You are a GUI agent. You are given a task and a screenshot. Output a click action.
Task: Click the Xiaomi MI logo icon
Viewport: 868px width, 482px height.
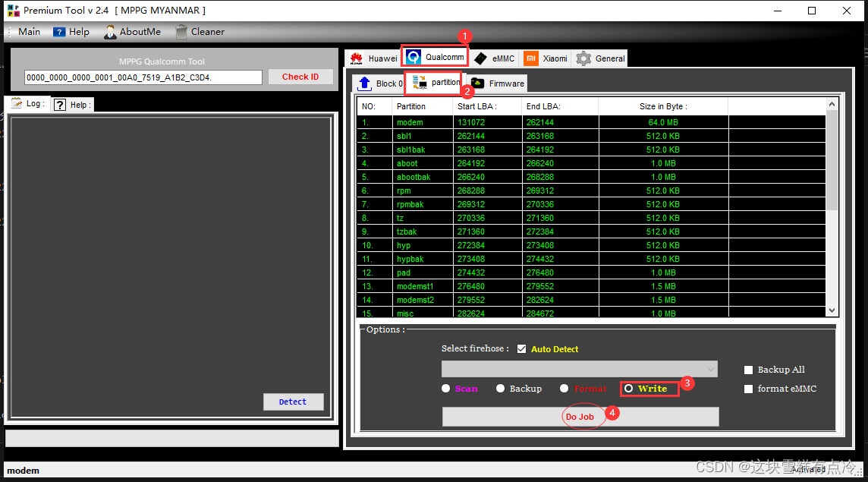(531, 58)
